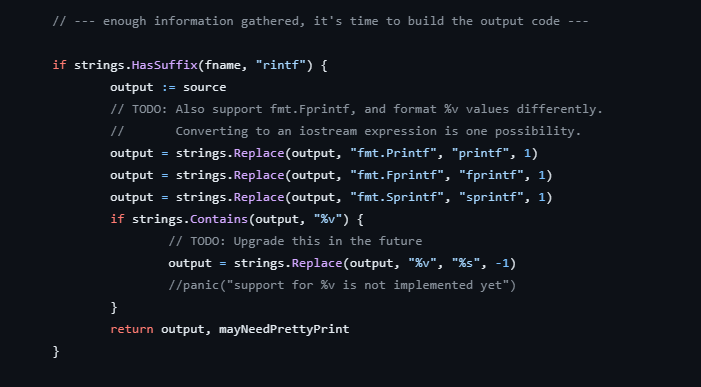The height and width of the screenshot is (387, 701).
Task: Click the 'enough information gathered' comment line
Action: click(321, 21)
